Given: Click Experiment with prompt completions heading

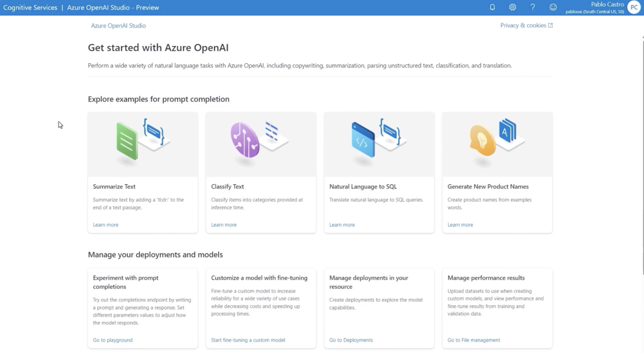Looking at the screenshot, I should point(126,282).
